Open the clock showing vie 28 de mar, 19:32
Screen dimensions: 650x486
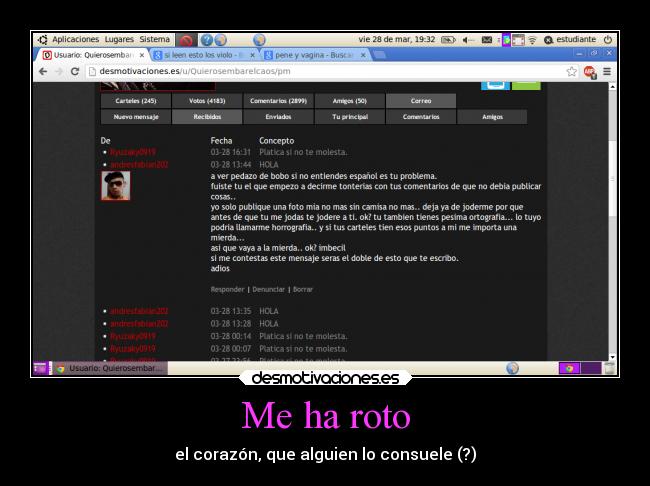coord(397,39)
